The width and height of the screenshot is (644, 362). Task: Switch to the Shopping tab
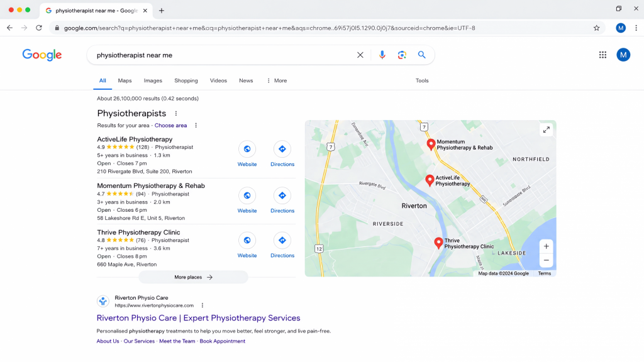pyautogui.click(x=186, y=80)
